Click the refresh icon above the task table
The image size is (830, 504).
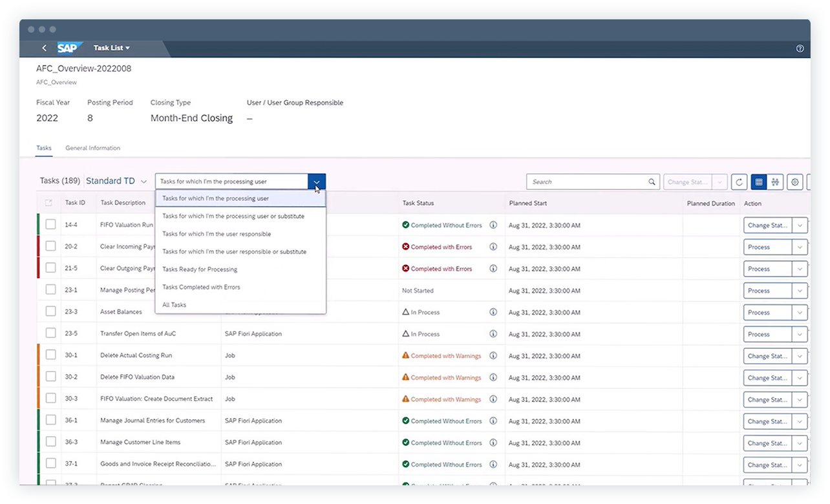[x=739, y=182]
